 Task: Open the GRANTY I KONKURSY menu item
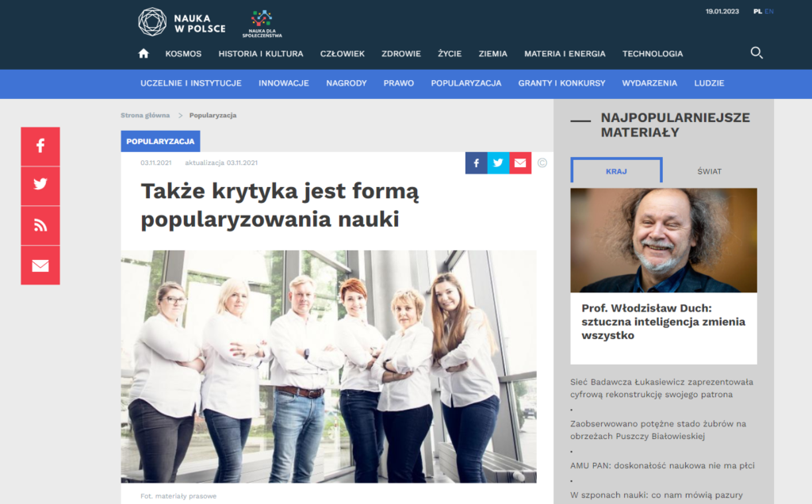point(561,83)
